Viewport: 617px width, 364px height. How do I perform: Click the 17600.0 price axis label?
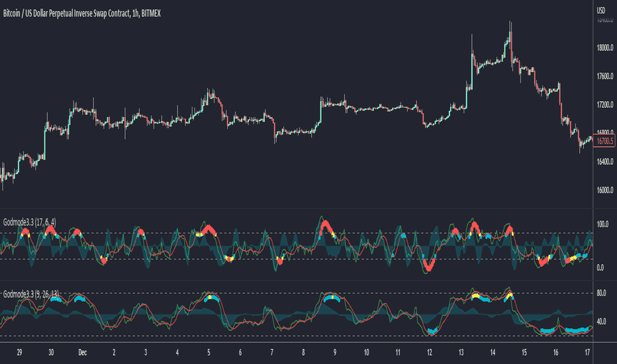pyautogui.click(x=605, y=76)
